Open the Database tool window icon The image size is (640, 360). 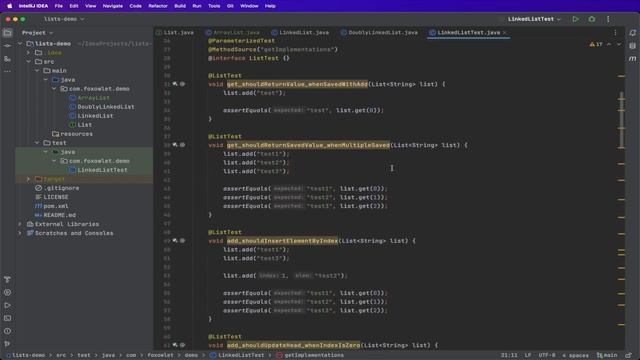(632, 46)
